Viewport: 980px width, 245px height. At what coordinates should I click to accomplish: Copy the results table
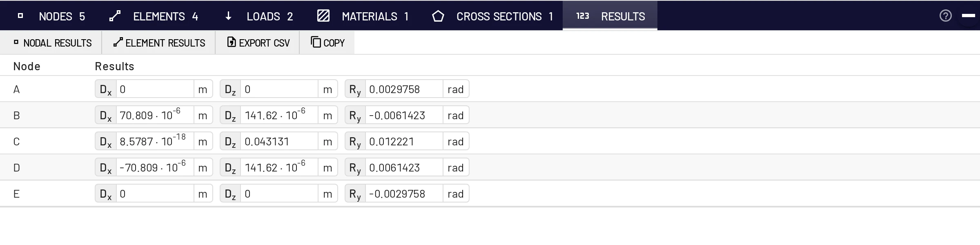click(327, 43)
